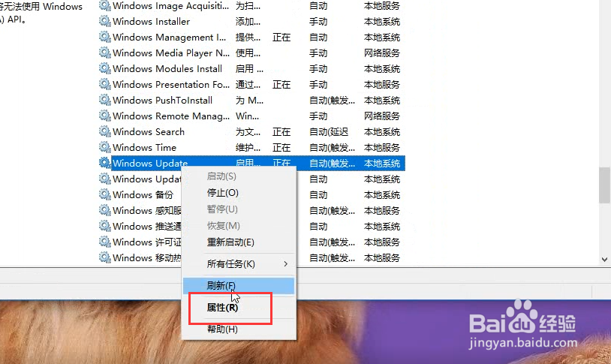Click 本地服务 in Windows Image Acquisition row
The image size is (611, 364).
click(x=382, y=6)
